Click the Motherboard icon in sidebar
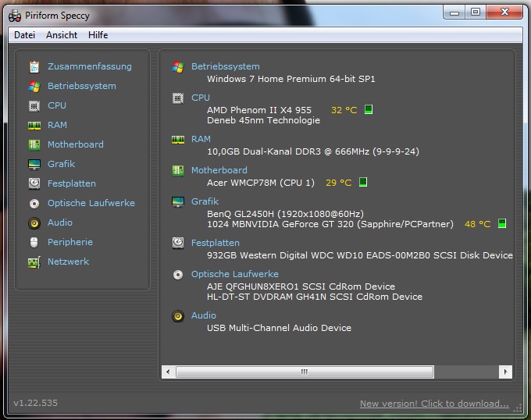 [x=34, y=145]
